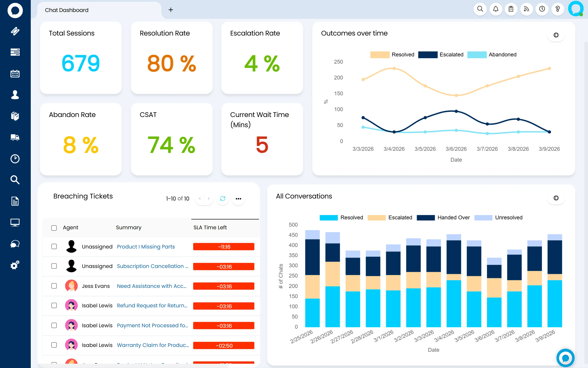Toggle Resolved legend in All Conversations

coord(341,217)
